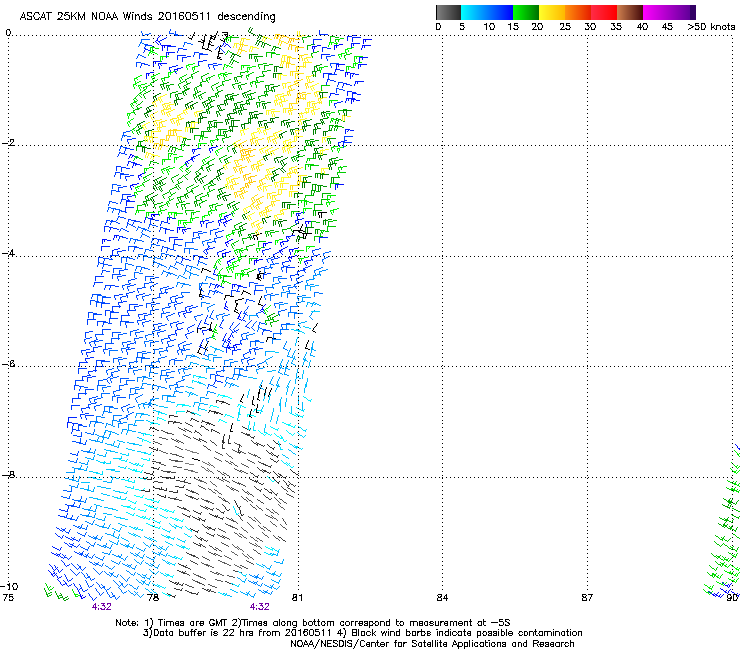The width and height of the screenshot is (740, 650).
Task: Click the longitude label 75
Action: click(8, 598)
